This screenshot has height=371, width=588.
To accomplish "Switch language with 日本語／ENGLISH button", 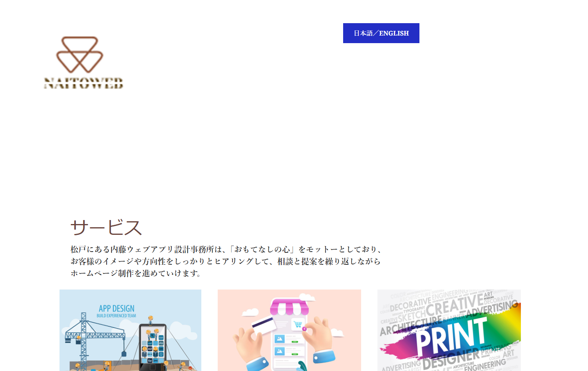I will (x=381, y=33).
